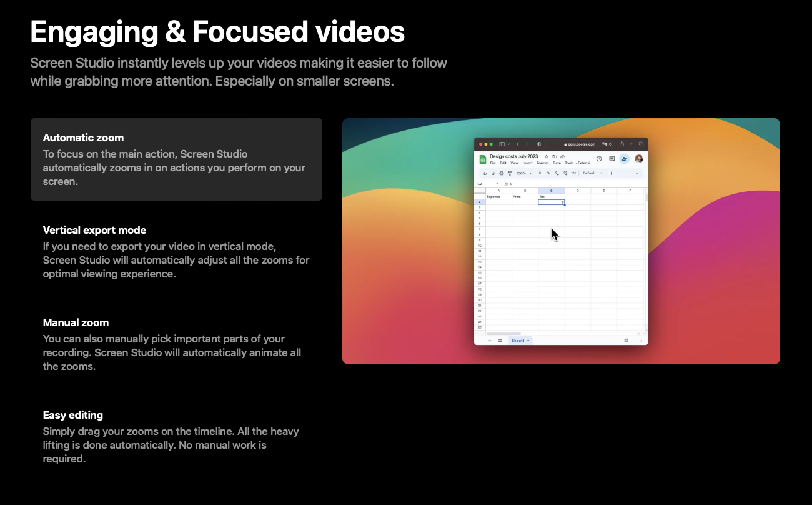Click the undo icon in Sheets toolbar

[485, 173]
